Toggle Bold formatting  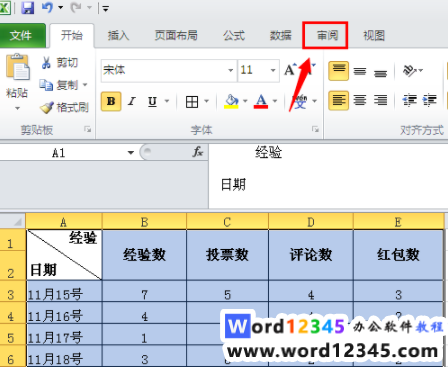(111, 101)
